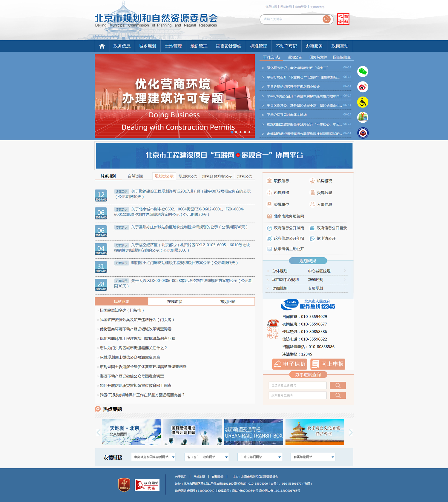
Task: Click the left arrow of 热点专题 carousel
Action: point(99,432)
